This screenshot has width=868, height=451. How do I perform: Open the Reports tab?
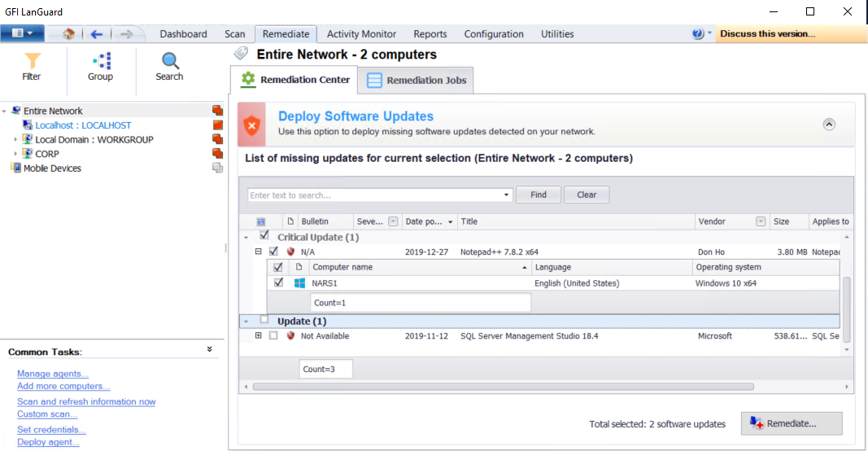click(x=430, y=34)
